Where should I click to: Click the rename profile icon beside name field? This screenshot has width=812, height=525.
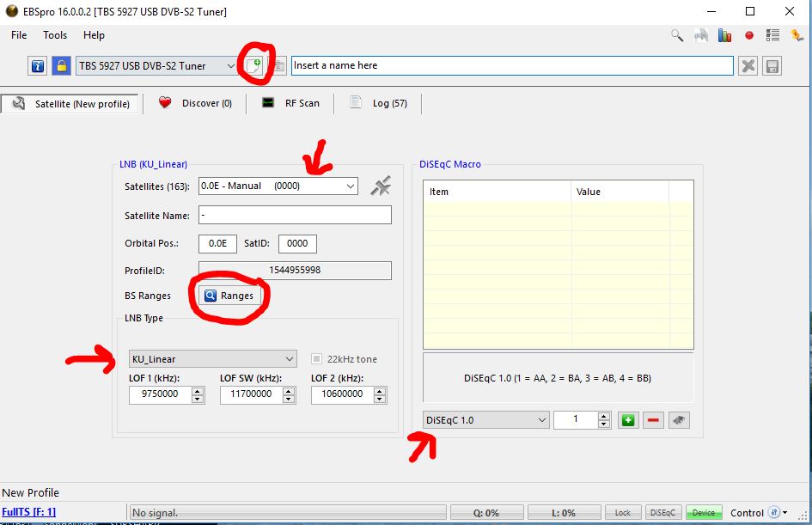(279, 66)
